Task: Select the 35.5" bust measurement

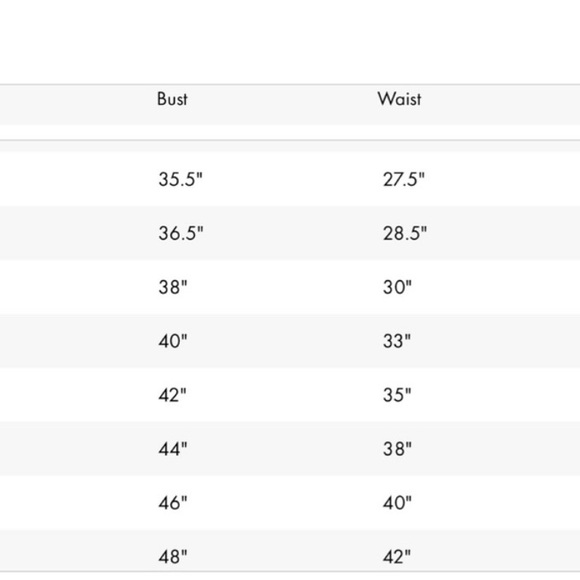Action: (x=181, y=179)
